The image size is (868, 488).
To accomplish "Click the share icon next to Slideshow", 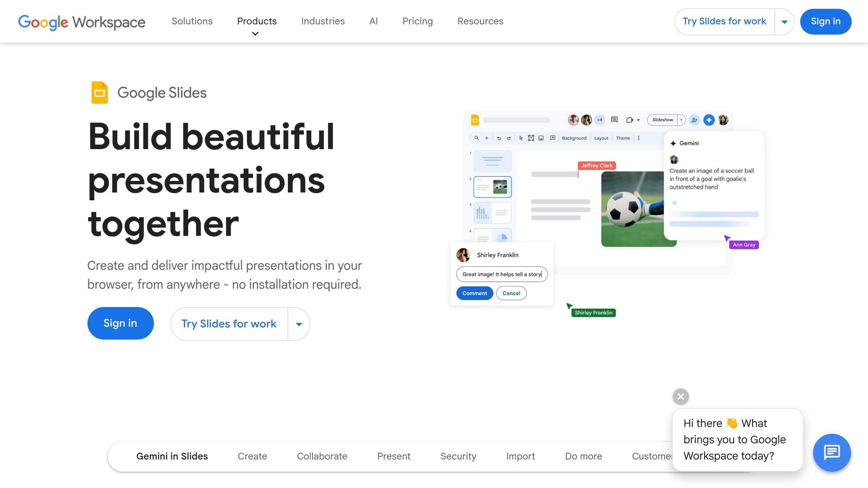I will [x=694, y=120].
